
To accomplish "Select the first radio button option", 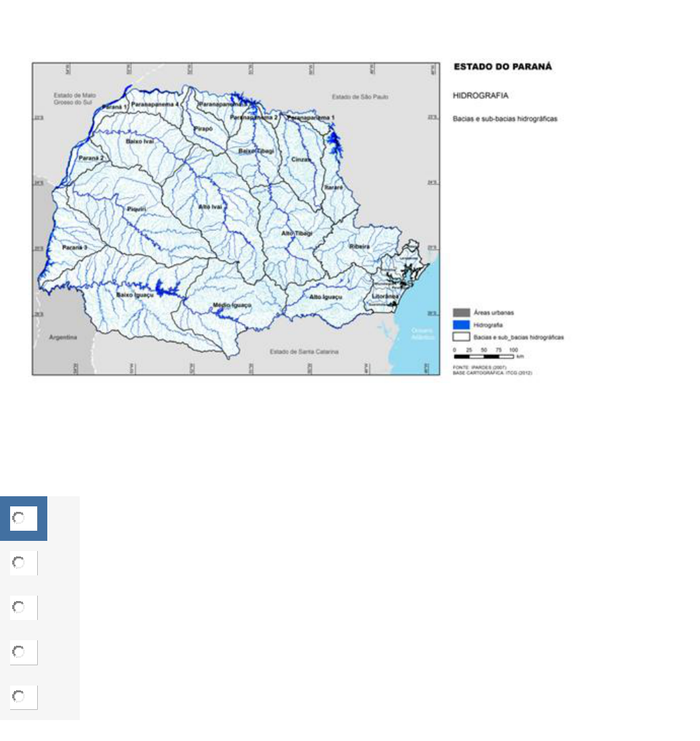I will point(19,519).
